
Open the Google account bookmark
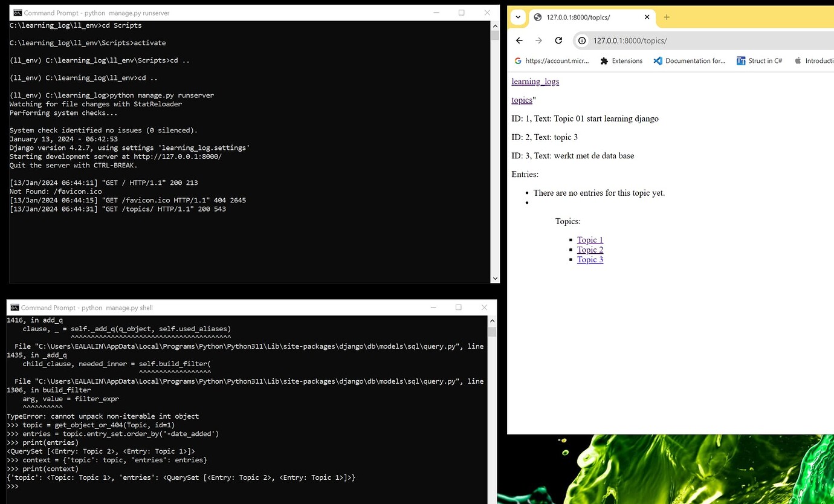(551, 60)
